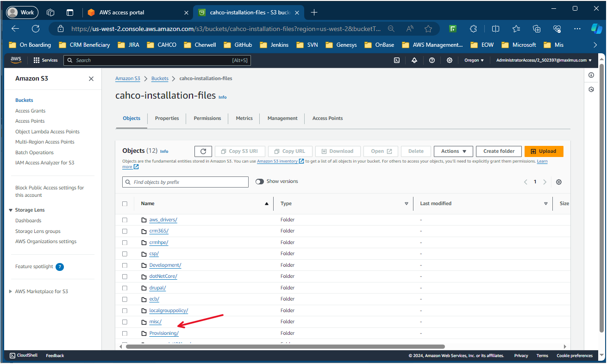The width and height of the screenshot is (607, 364).
Task: Open the Oregon region selector
Action: point(474,60)
